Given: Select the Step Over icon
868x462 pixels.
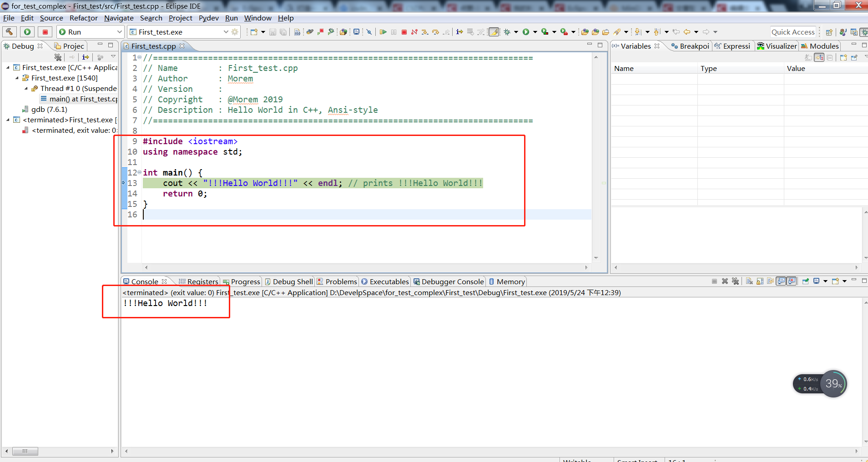Looking at the screenshot, I should coord(436,32).
